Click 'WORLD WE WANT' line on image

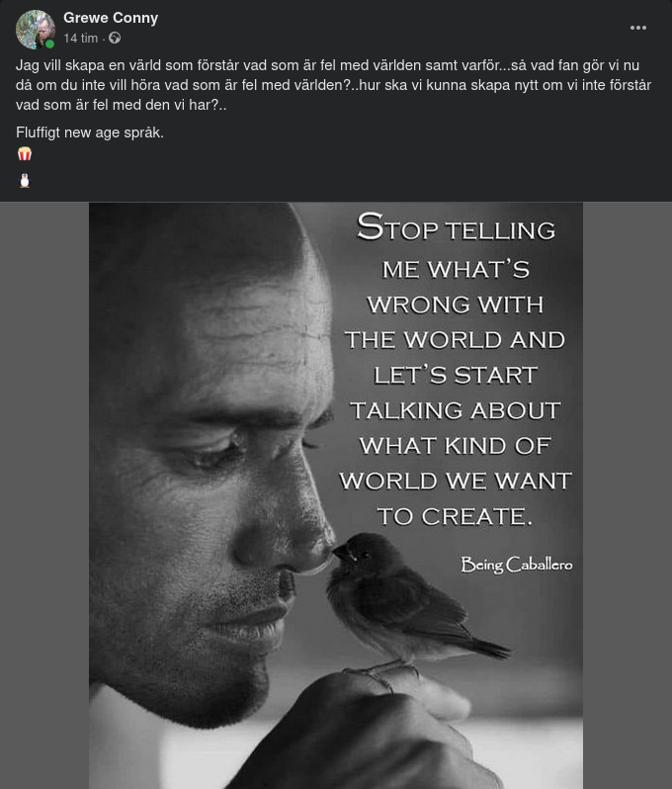(x=456, y=482)
